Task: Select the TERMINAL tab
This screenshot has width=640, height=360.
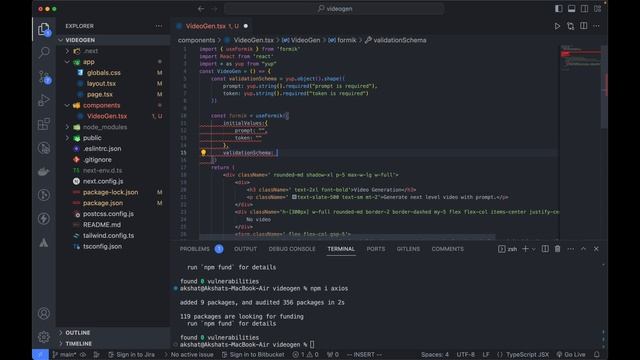Action: pos(341,249)
